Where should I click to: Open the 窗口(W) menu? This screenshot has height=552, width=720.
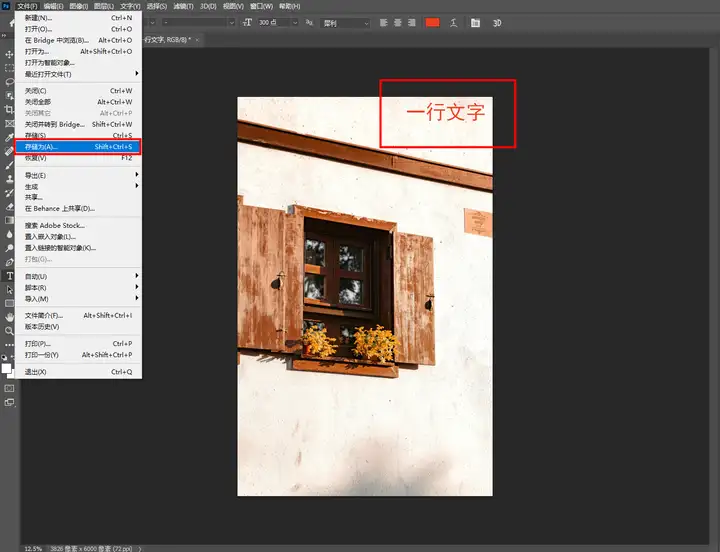pos(261,6)
